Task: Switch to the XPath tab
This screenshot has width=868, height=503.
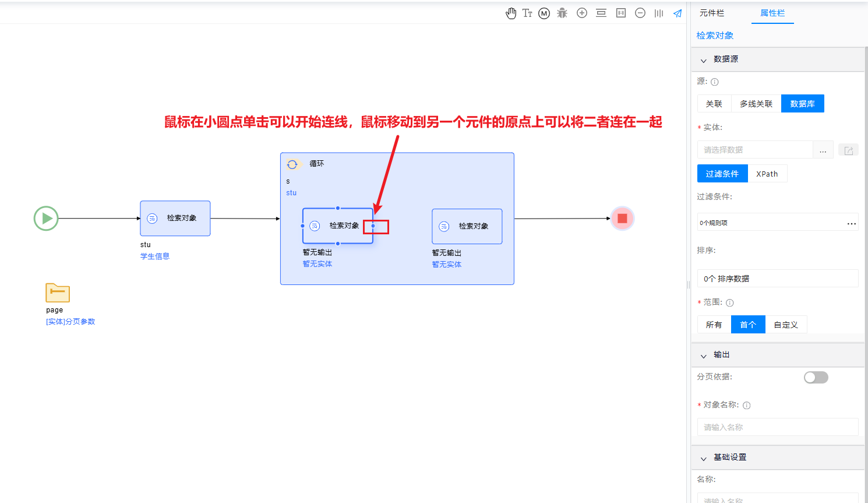Action: pyautogui.click(x=767, y=174)
